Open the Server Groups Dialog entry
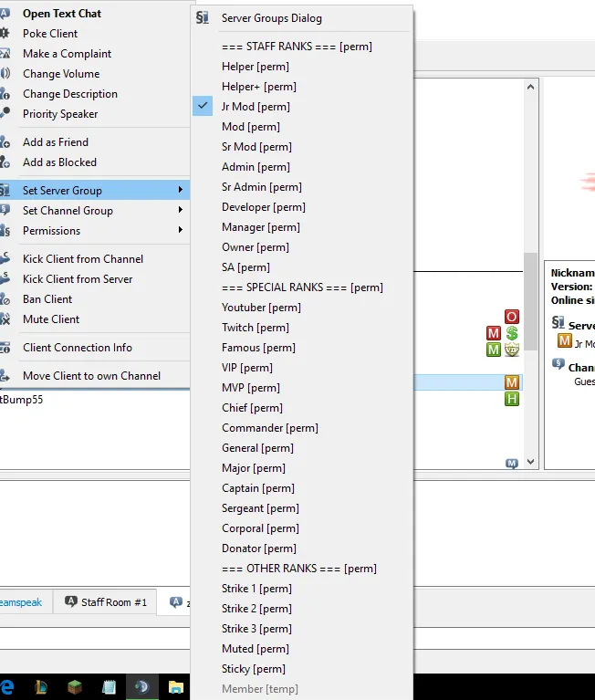 click(271, 18)
